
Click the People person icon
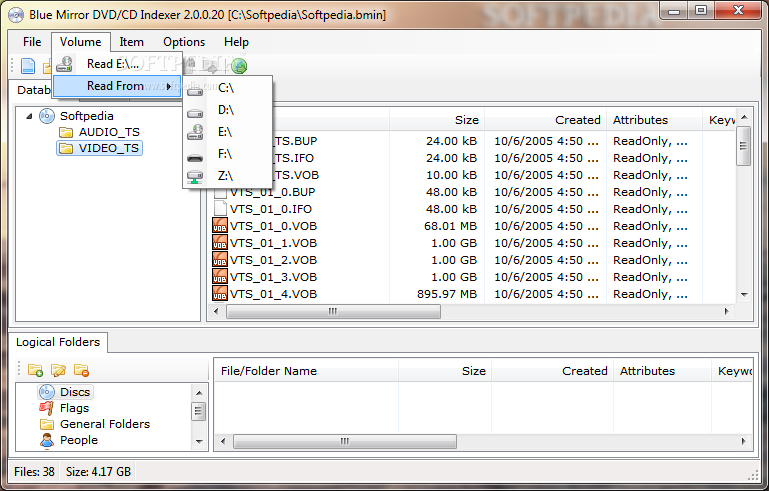47,440
